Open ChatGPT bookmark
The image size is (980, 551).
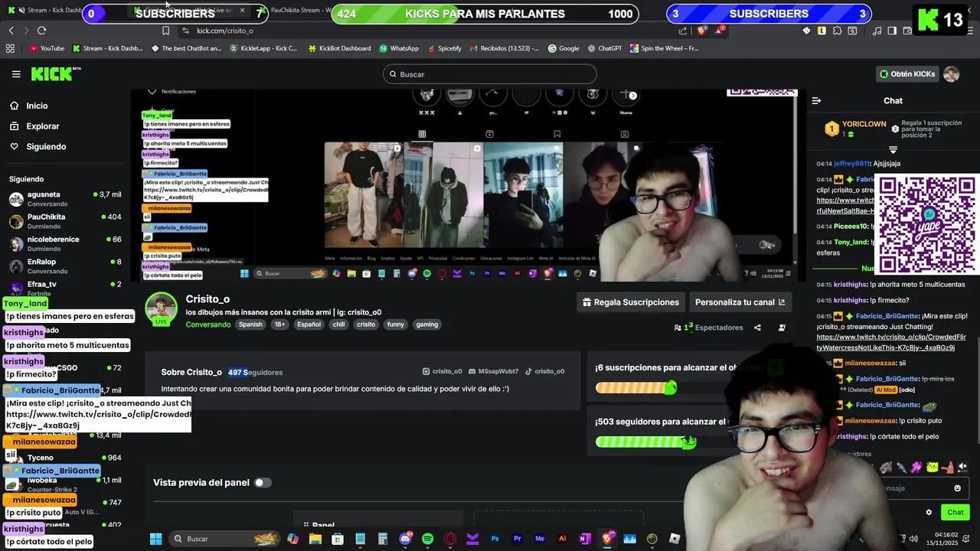pos(605,48)
